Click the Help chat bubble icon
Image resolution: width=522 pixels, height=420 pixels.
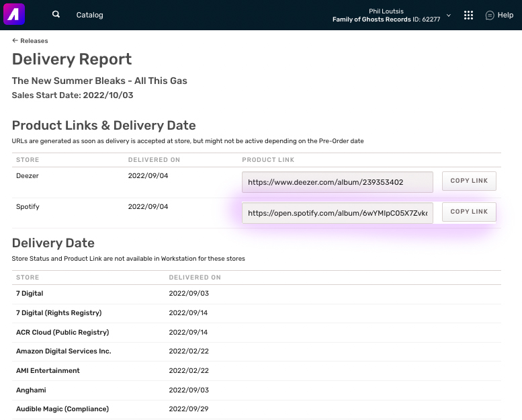click(490, 15)
